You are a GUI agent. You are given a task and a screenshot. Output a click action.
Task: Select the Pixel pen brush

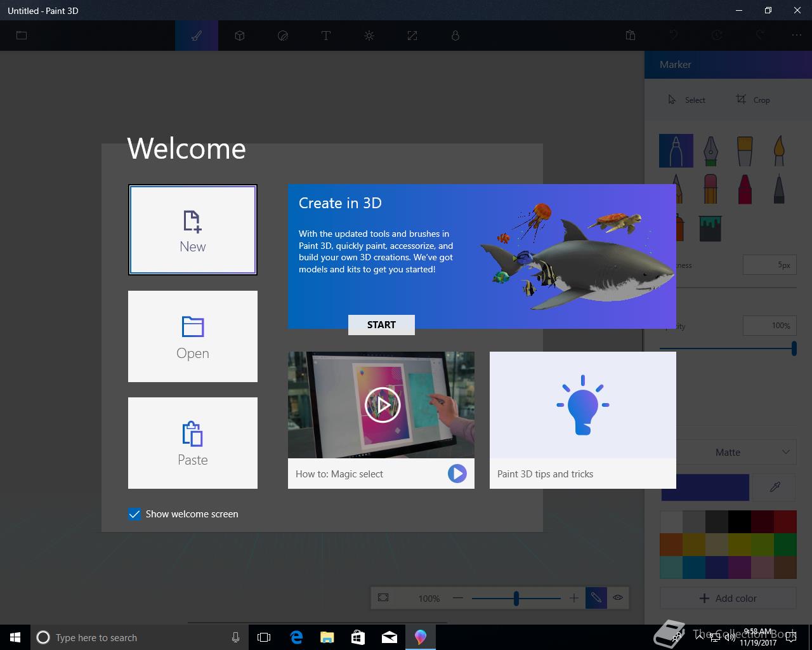click(x=779, y=189)
